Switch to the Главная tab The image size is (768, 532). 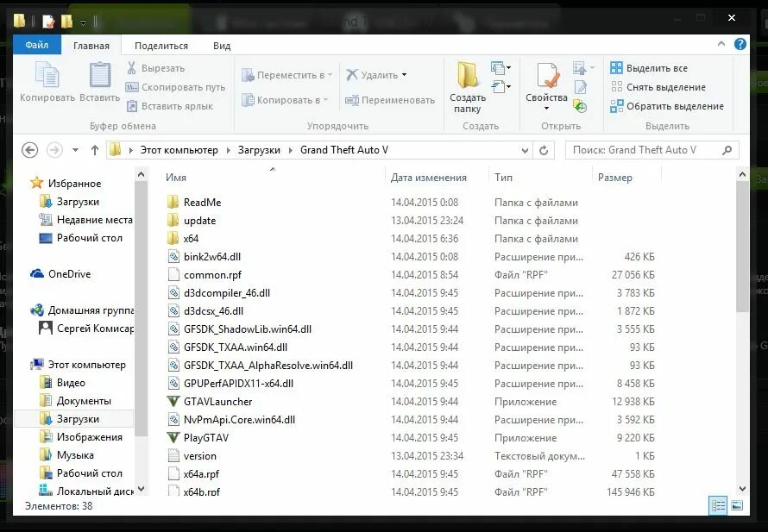tap(91, 46)
